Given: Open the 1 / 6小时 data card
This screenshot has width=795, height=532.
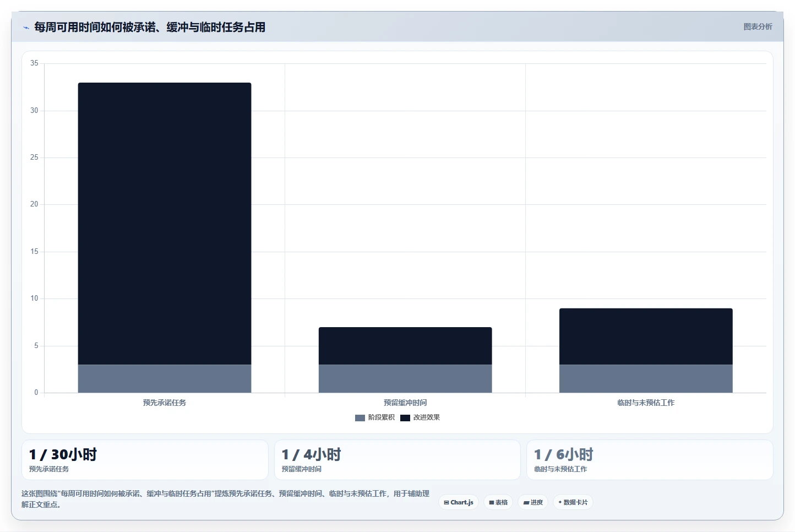Looking at the screenshot, I should (650, 460).
